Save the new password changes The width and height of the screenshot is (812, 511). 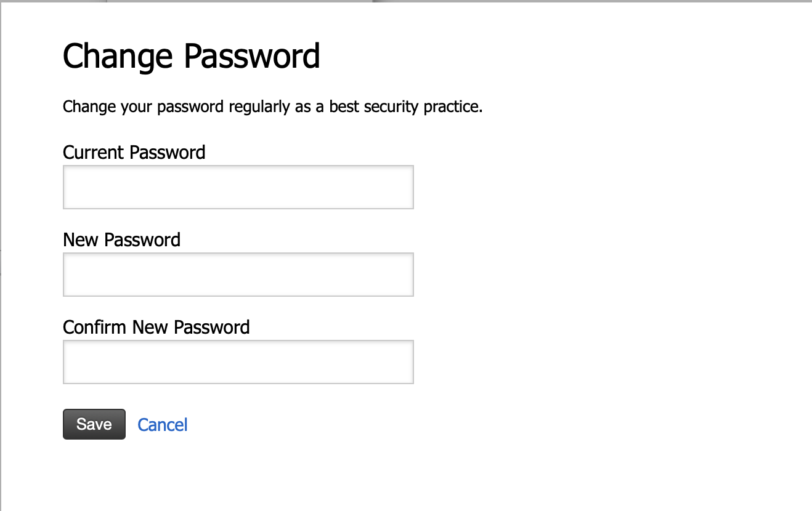[x=94, y=424]
